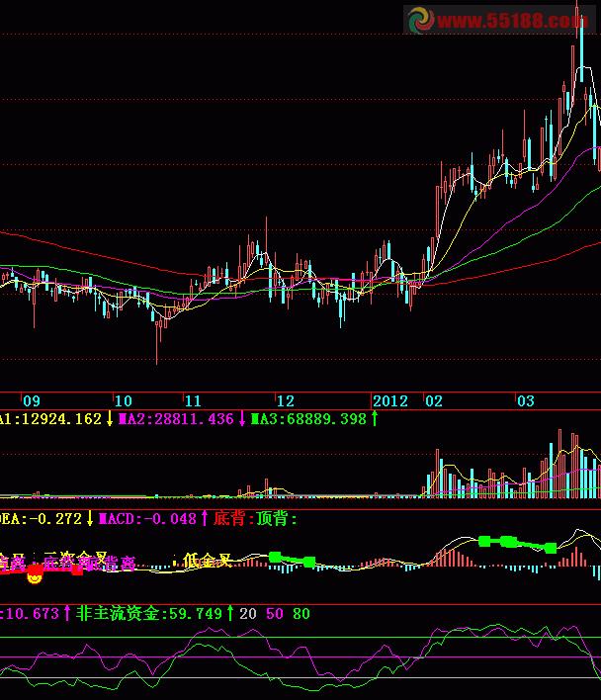This screenshot has height=700, width=601.
Task: Click the magenta up arrow after 10.673
Action: (67, 613)
